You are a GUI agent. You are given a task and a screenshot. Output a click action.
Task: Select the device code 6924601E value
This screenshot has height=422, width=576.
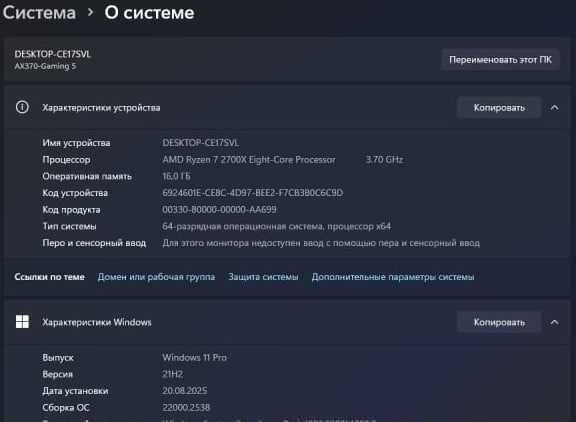[253, 193]
